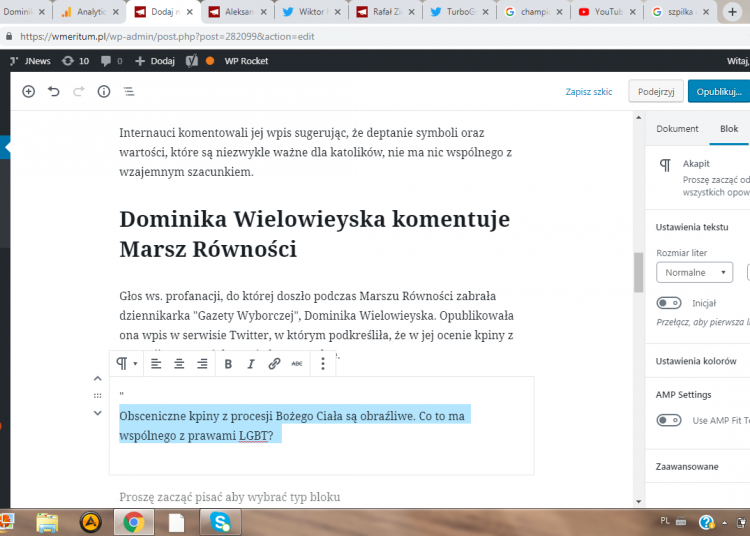The width and height of the screenshot is (750, 536).
Task: Open the block navigation list icon
Action: (x=129, y=91)
